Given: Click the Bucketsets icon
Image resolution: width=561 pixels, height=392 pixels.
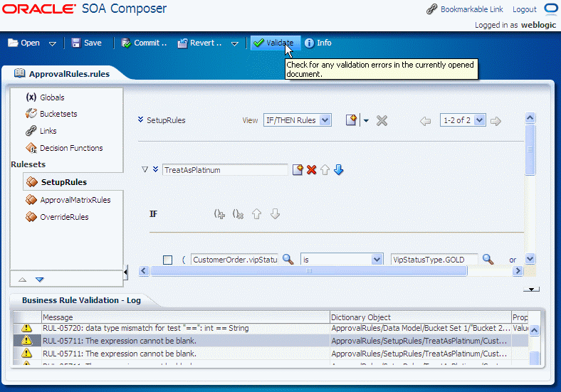Looking at the screenshot, I should (31, 114).
